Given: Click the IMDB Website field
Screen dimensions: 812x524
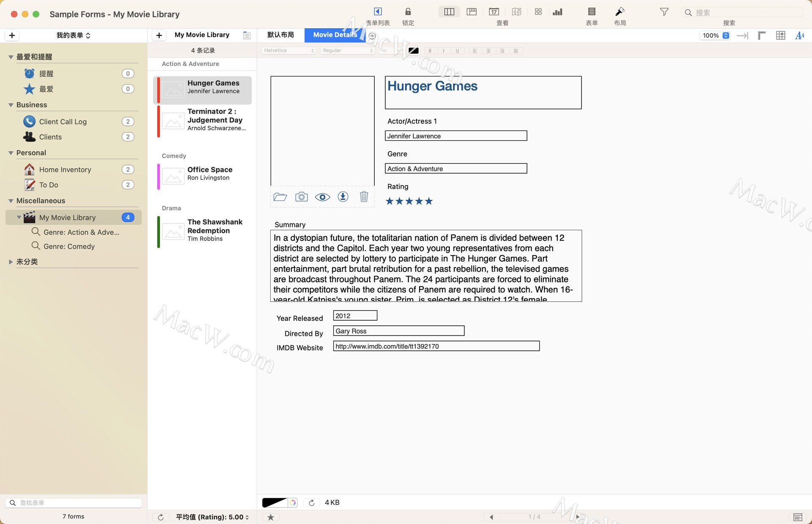Looking at the screenshot, I should [x=436, y=346].
